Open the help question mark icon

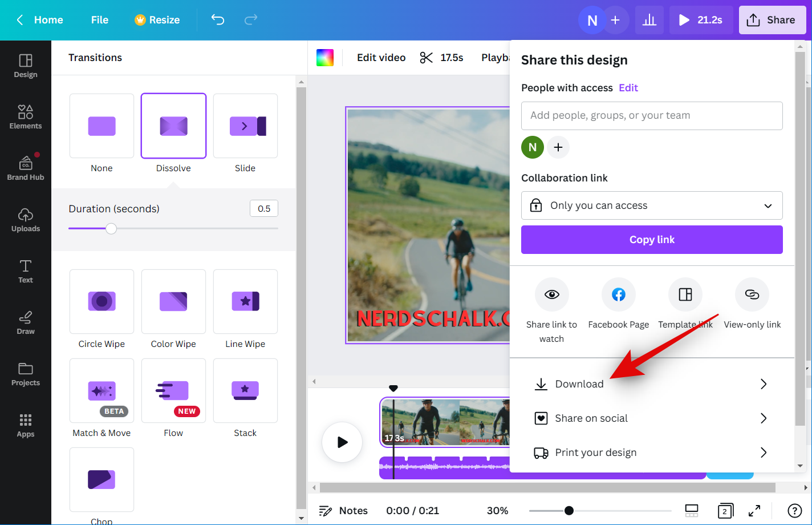794,511
